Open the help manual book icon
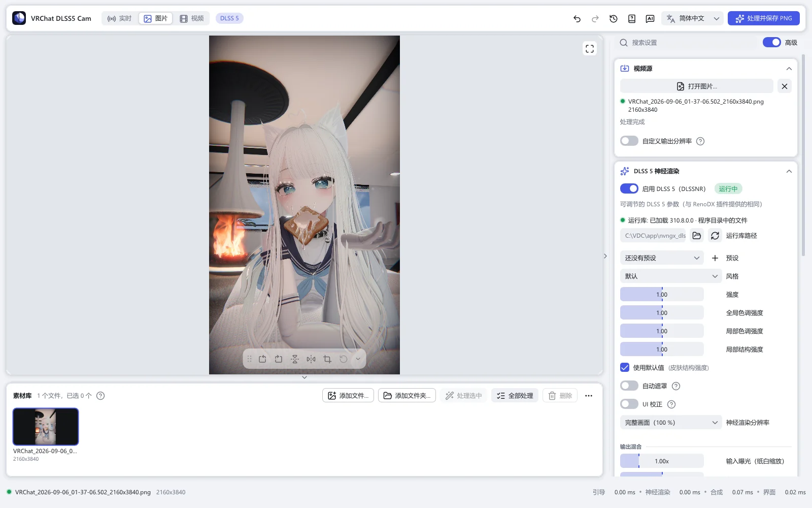812x508 pixels. (x=632, y=19)
